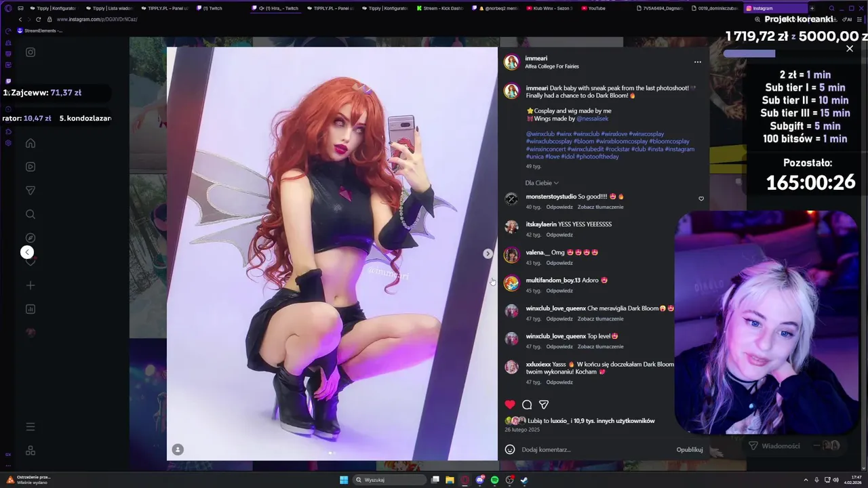This screenshot has width=868, height=488.
Task: Open Alfea College For Fairies location
Action: coord(552,66)
